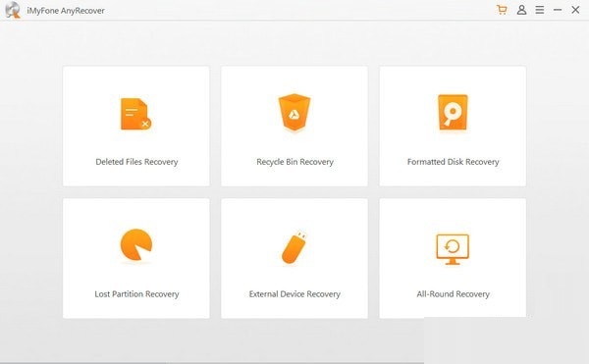The width and height of the screenshot is (589, 364).
Task: Open the hamburger menu in title bar
Action: point(540,10)
